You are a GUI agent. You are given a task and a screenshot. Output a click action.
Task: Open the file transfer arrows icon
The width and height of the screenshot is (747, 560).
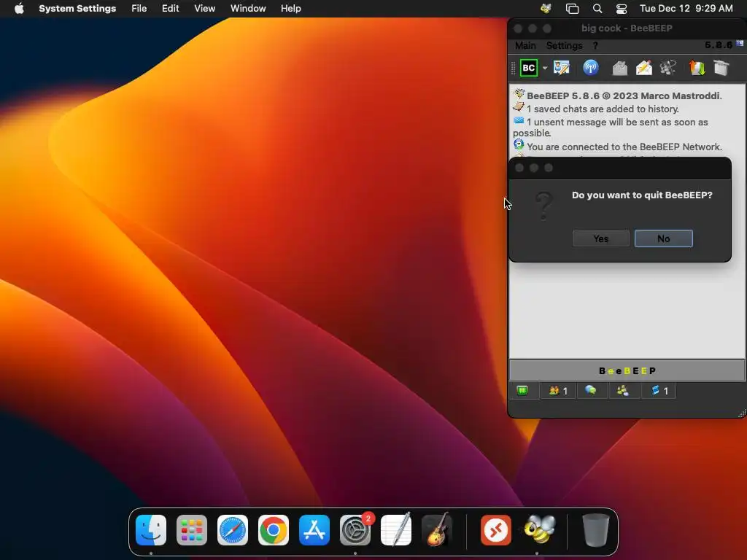[x=697, y=68]
